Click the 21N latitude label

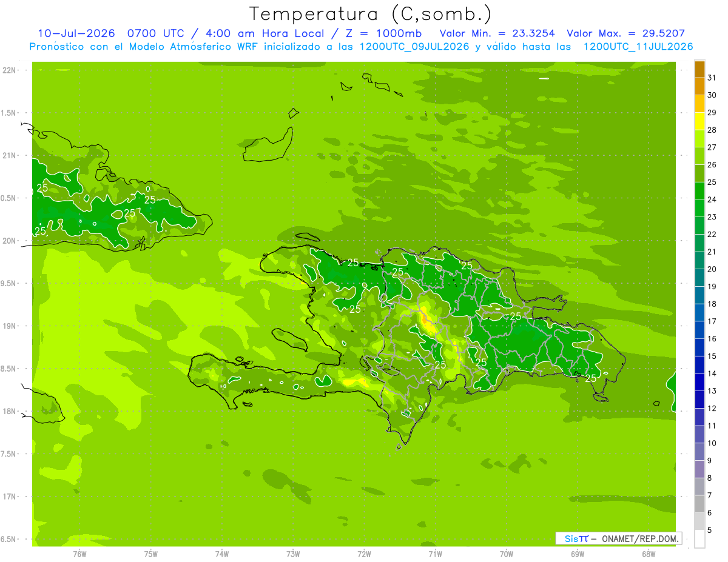pyautogui.click(x=8, y=156)
